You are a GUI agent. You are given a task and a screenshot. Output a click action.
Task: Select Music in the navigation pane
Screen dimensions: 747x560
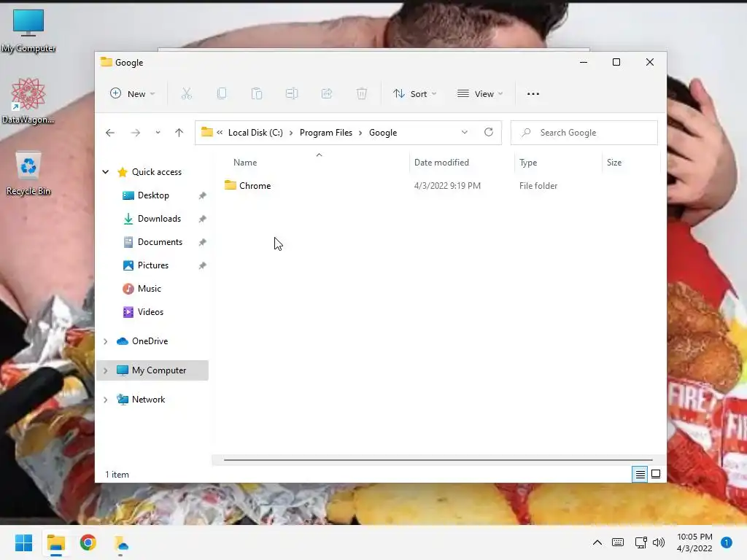[149, 289]
